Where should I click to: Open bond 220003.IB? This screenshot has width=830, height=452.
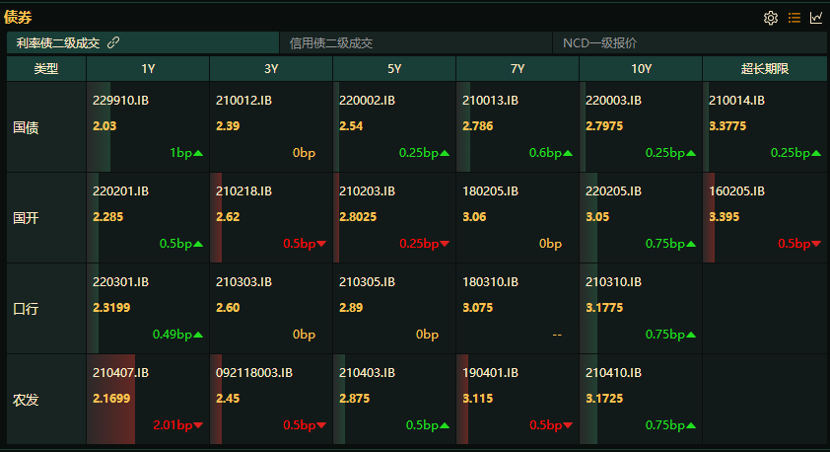click(x=614, y=101)
